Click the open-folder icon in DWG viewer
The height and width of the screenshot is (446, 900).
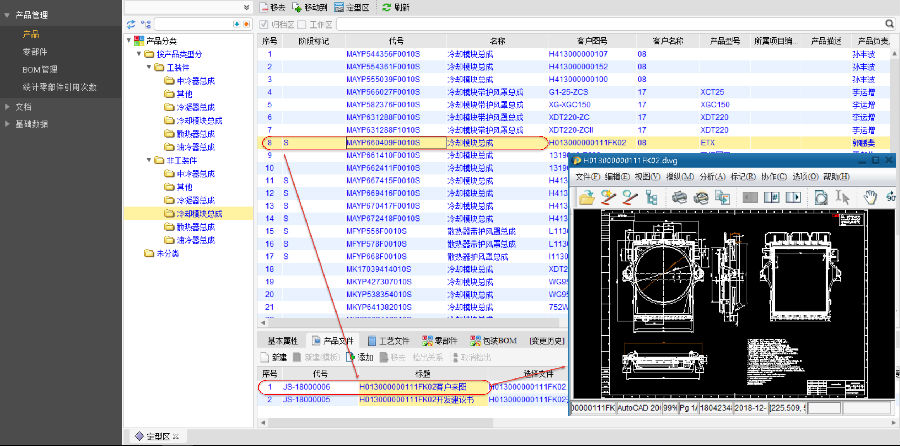point(587,197)
